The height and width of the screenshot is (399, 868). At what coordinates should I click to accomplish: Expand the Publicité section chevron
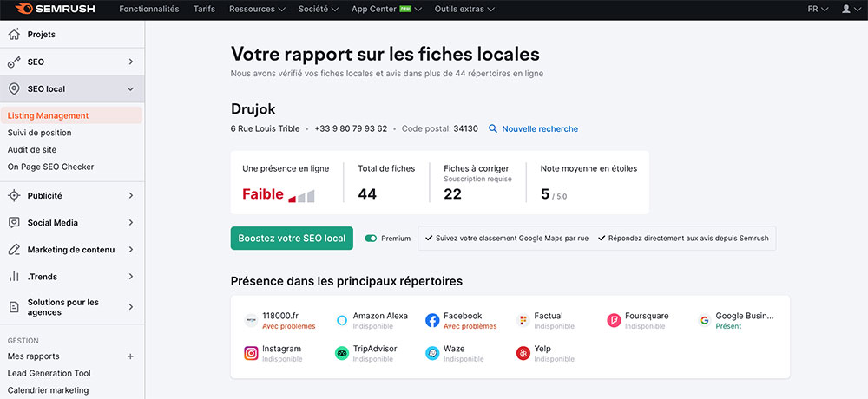[x=131, y=195]
